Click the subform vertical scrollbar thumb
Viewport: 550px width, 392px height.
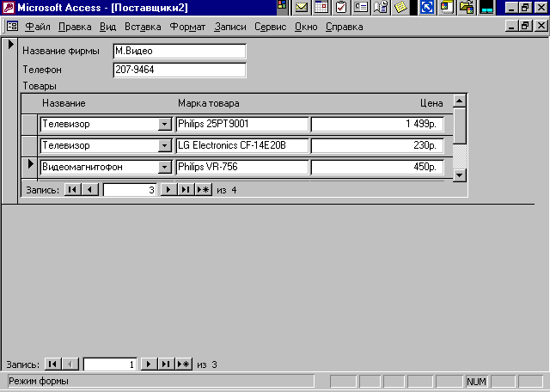click(x=460, y=126)
